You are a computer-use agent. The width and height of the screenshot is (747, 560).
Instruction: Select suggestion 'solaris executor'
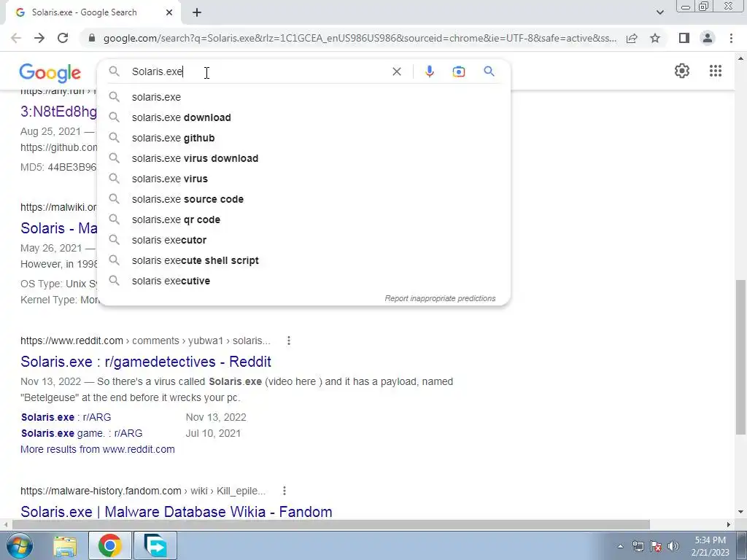pos(303,241)
